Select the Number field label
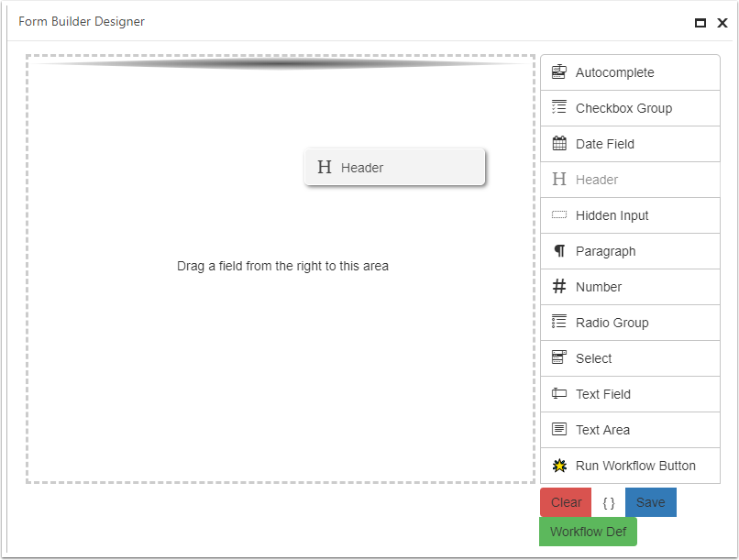 pos(599,287)
